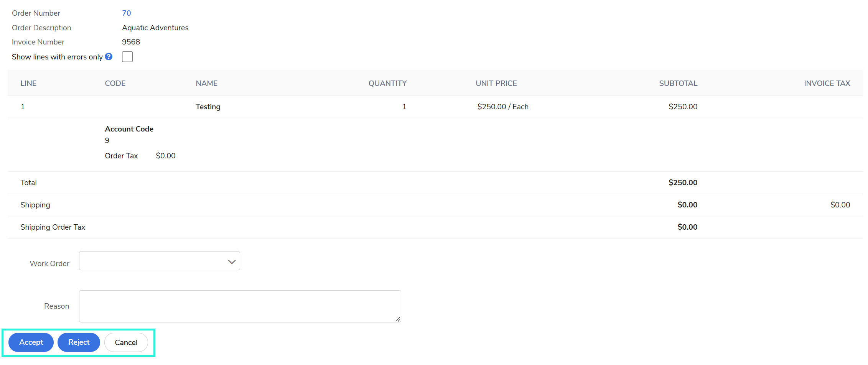Image resolution: width=868 pixels, height=365 pixels.
Task: Open order number 70 link
Action: [127, 13]
